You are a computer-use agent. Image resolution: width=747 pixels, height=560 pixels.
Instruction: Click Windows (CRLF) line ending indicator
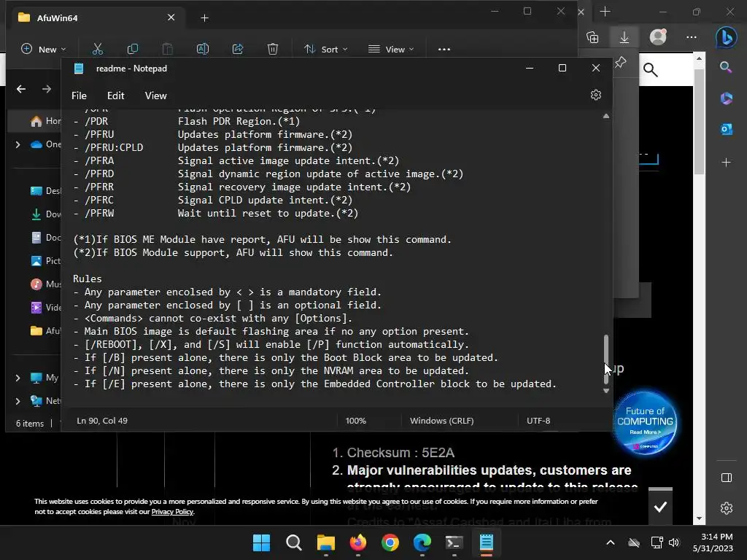(441, 421)
